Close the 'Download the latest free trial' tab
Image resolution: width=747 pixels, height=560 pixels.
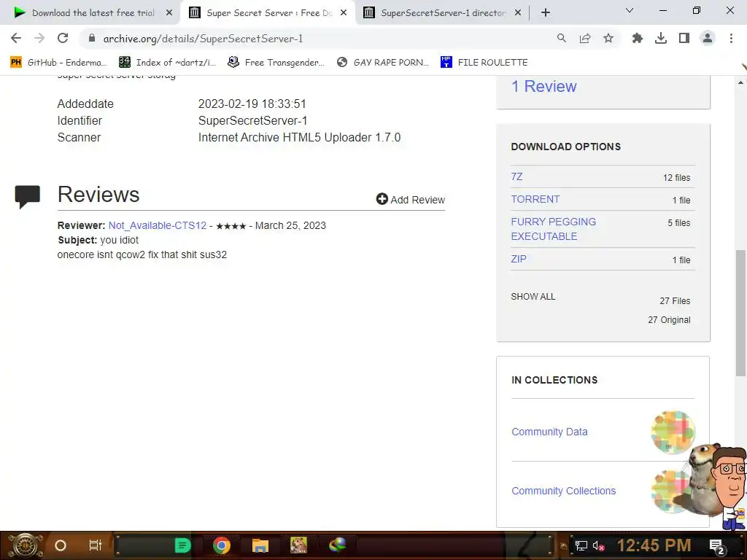(x=169, y=13)
